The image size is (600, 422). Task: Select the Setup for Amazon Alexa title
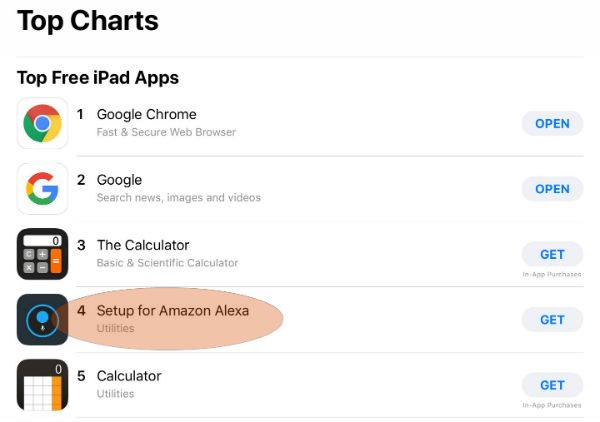(173, 311)
